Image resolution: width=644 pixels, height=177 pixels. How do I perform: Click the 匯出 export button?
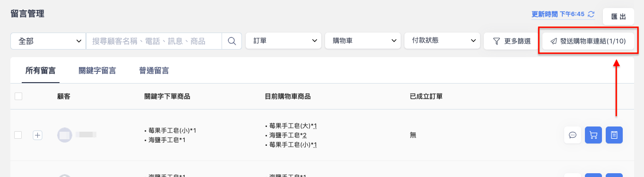click(x=618, y=17)
